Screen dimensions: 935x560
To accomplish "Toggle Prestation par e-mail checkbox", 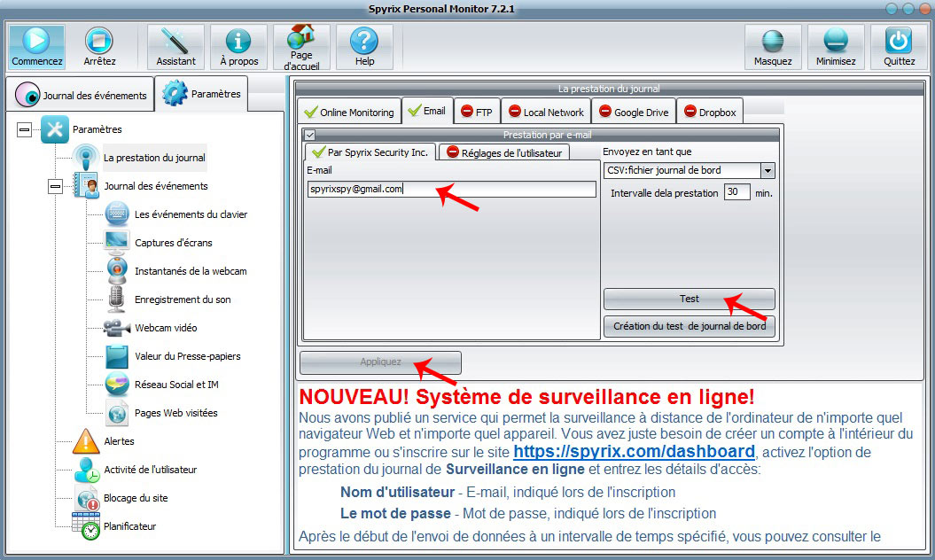I will tap(310, 136).
